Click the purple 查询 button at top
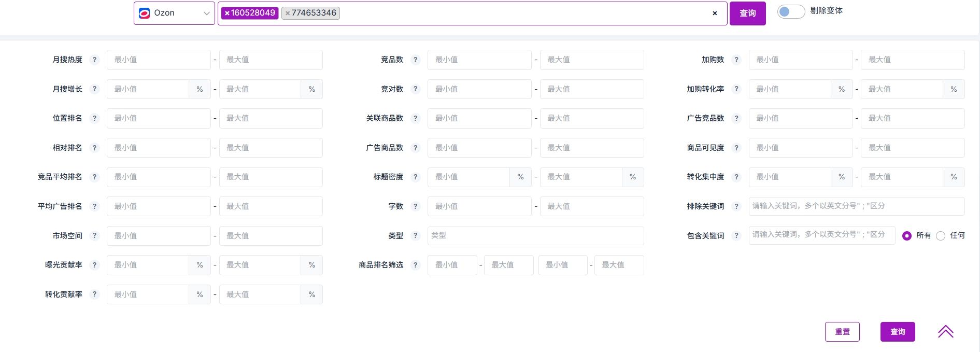The width and height of the screenshot is (980, 352). (x=747, y=13)
